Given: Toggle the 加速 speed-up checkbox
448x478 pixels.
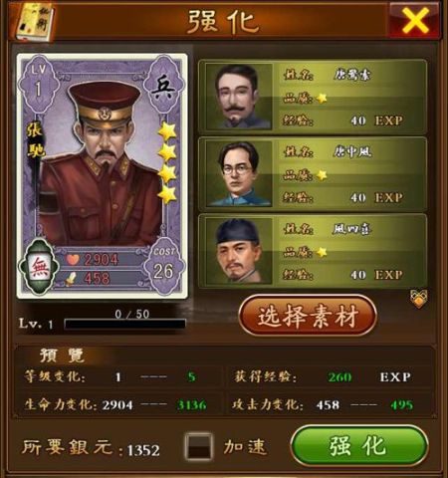Looking at the screenshot, I should tap(199, 446).
